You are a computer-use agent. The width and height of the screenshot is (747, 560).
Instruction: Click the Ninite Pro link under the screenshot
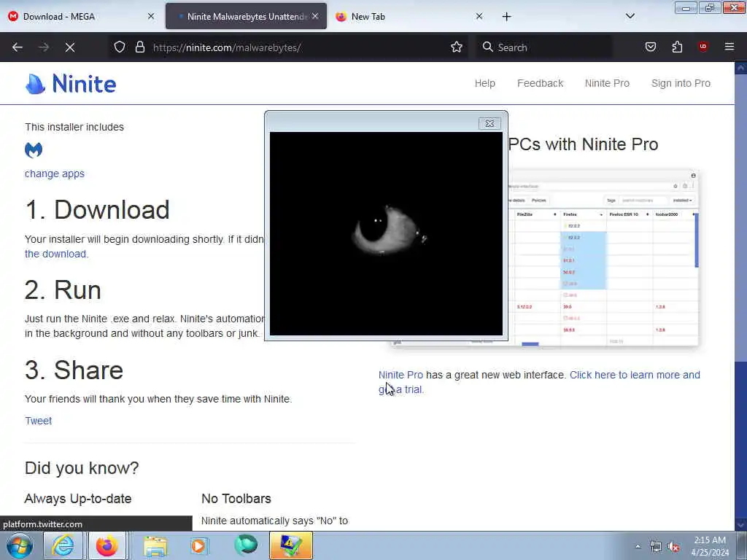(x=400, y=375)
